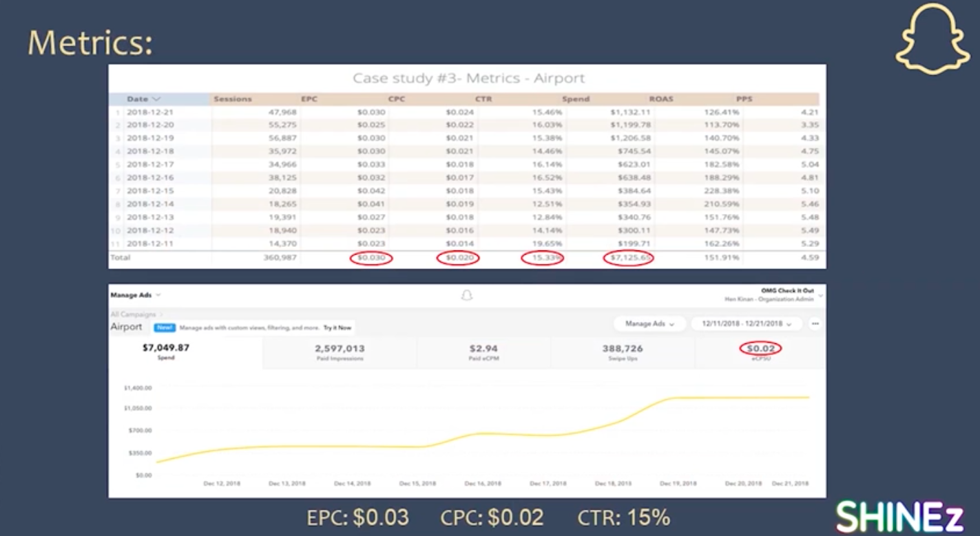Click the PPS column header

745,99
